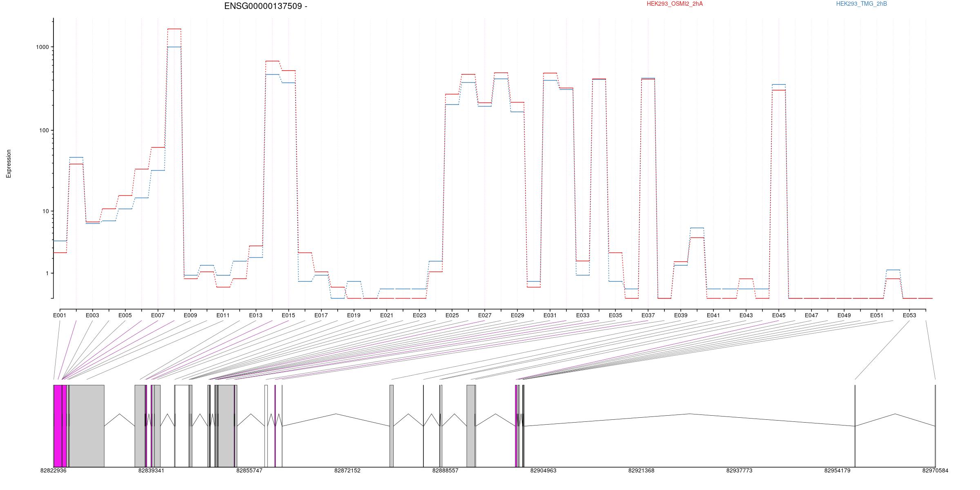Click genomic coordinate 82937773

point(739,470)
